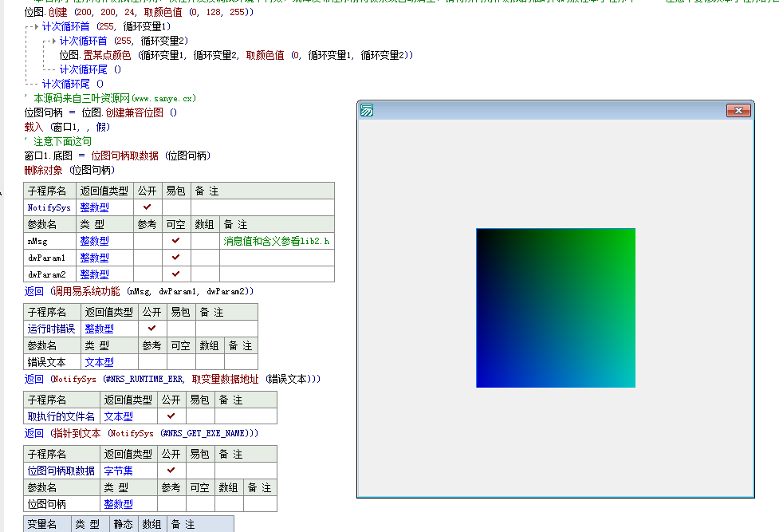779x532 pixels.
Task: Select the gradient image inside preview window
Action: point(556,309)
